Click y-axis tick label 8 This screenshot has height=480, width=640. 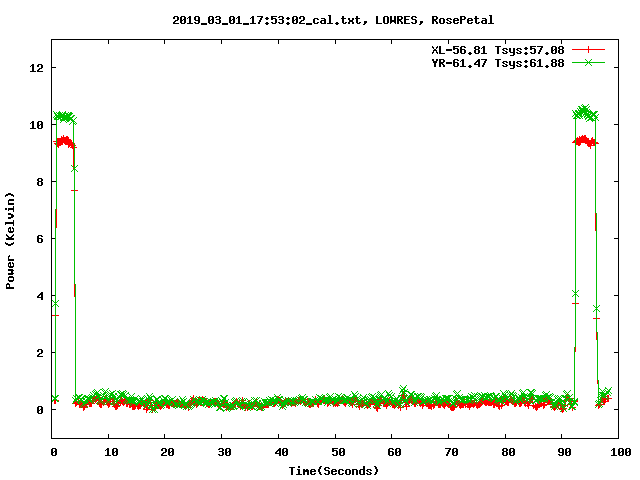click(x=40, y=182)
